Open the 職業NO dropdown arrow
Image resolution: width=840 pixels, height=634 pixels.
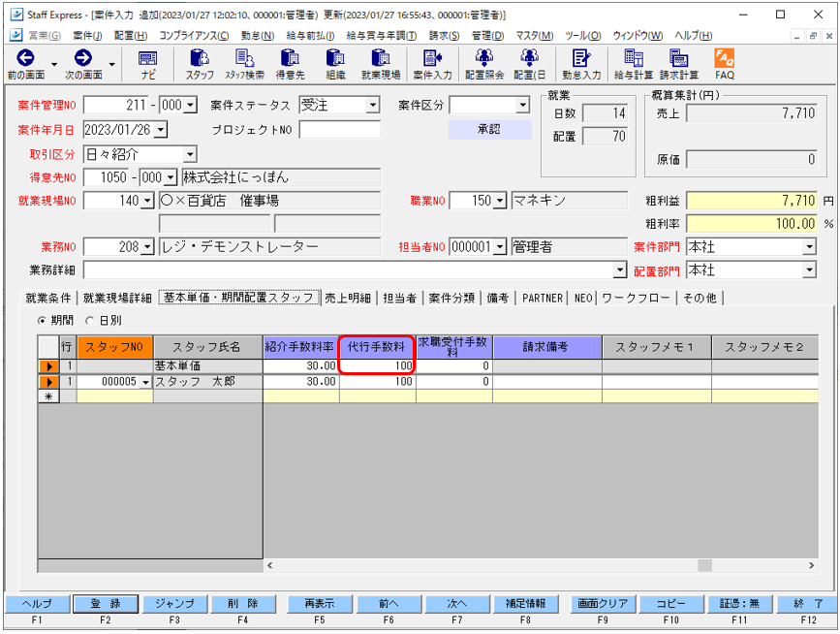[500, 201]
